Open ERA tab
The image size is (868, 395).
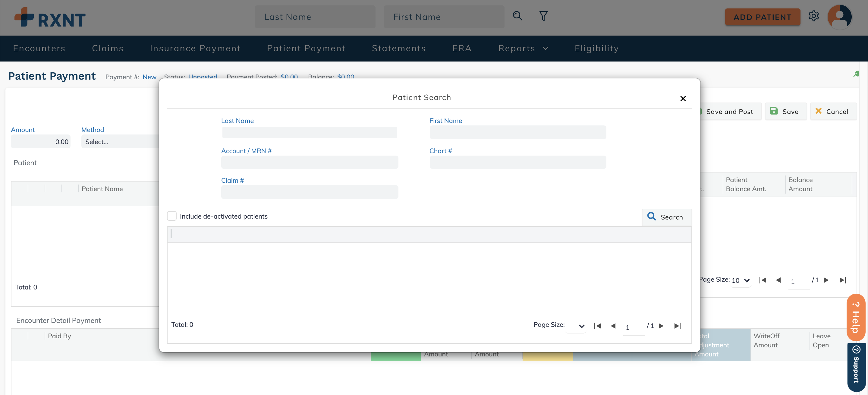[x=462, y=48]
